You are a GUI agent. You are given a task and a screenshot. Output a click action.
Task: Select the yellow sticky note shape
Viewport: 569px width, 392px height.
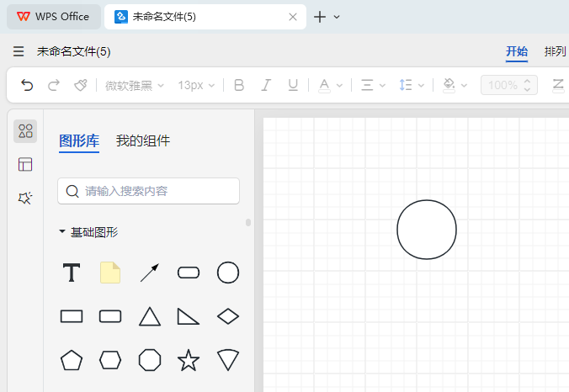click(110, 273)
